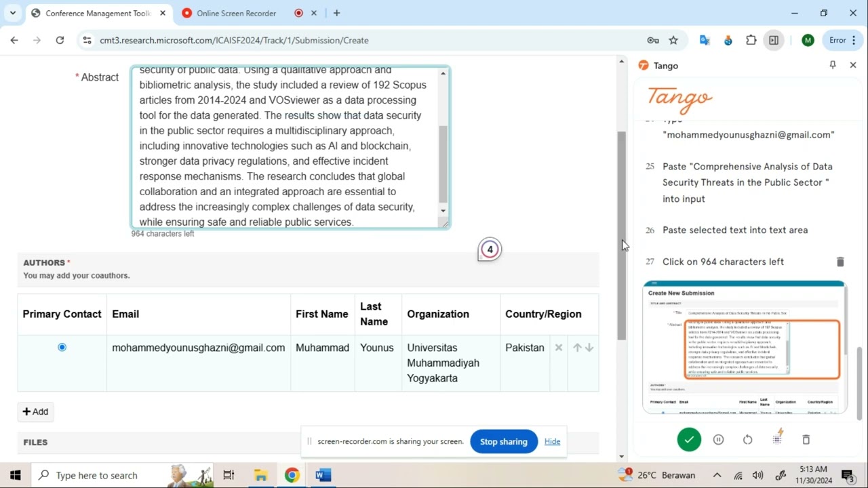
Task: Select primary contact radio for Muhammad
Action: 62,347
